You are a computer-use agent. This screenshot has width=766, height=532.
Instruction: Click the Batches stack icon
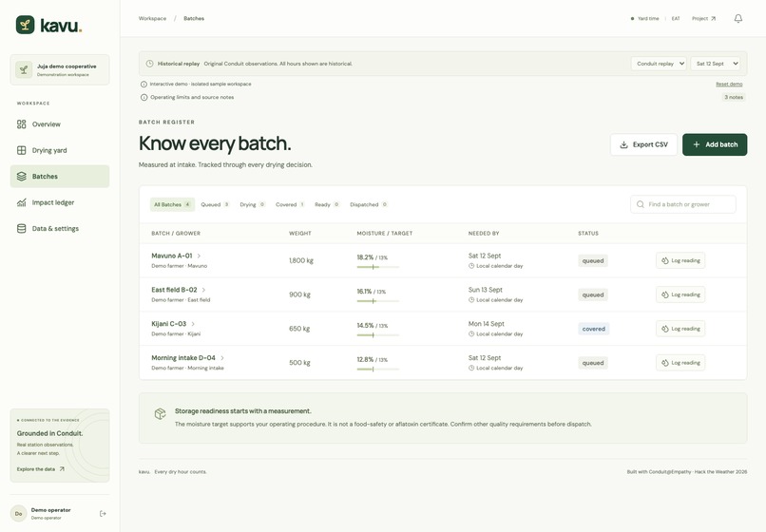click(x=22, y=177)
